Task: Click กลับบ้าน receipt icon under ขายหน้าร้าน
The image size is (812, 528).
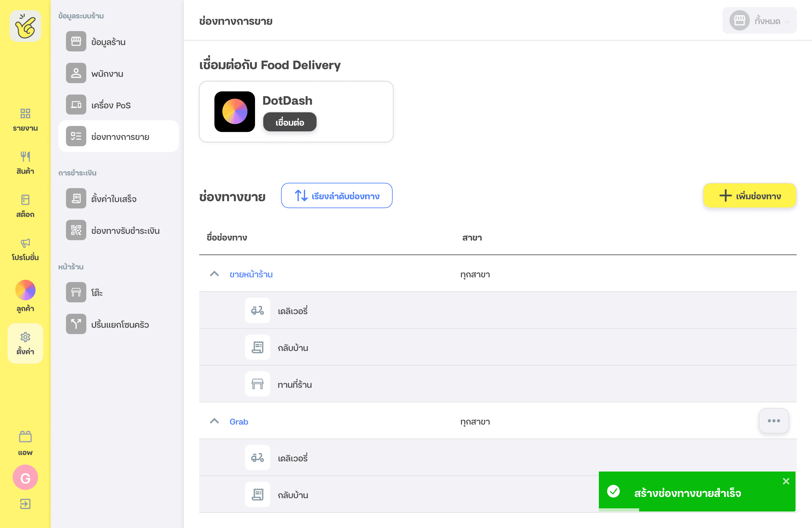Action: (258, 347)
